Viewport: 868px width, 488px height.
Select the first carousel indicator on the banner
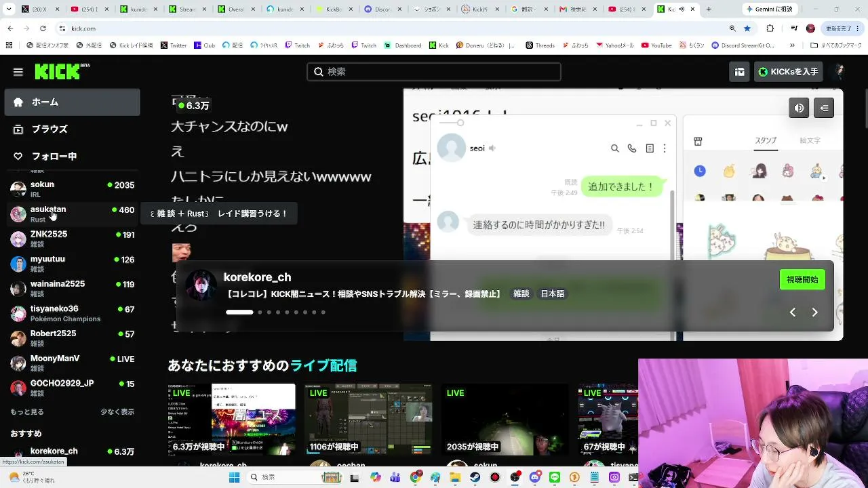click(x=239, y=312)
